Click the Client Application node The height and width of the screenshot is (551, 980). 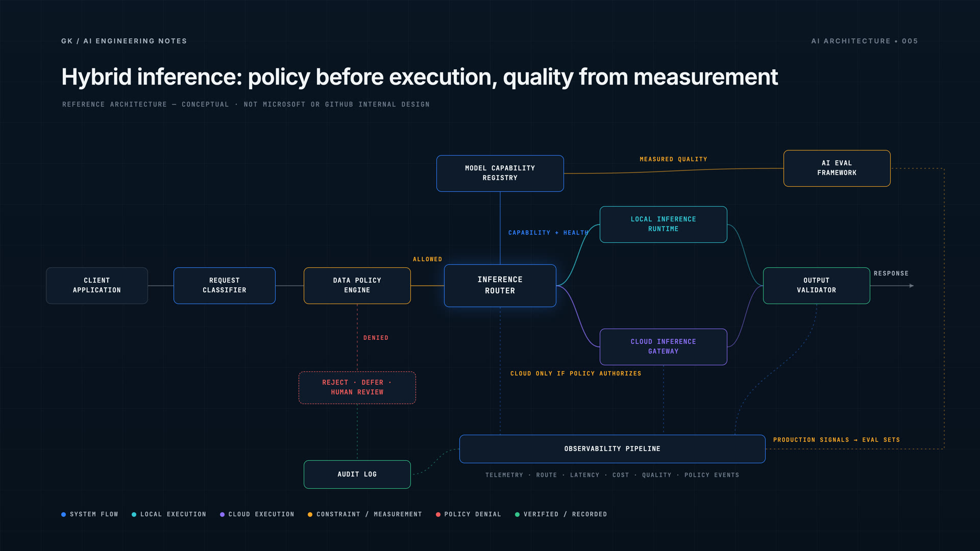pyautogui.click(x=97, y=286)
